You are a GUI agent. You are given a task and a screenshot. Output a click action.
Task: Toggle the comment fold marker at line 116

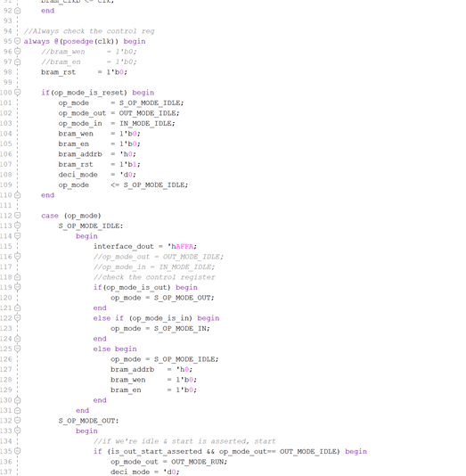coord(18,256)
